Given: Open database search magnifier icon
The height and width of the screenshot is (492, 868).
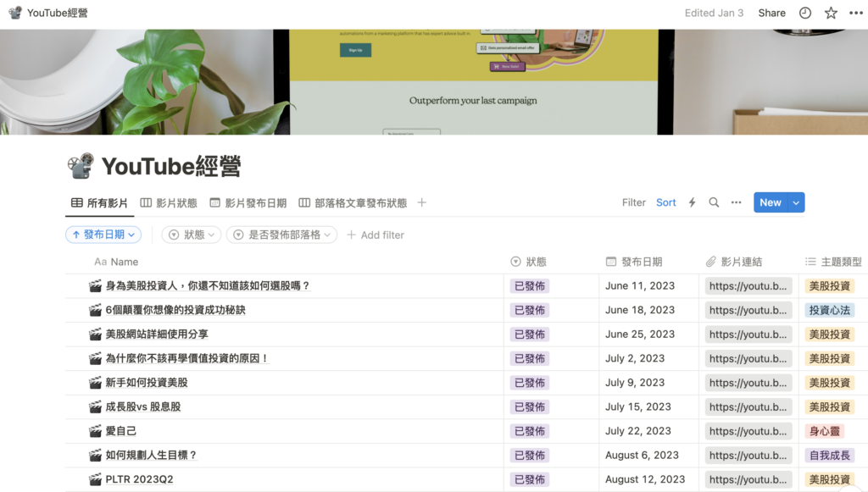Looking at the screenshot, I should point(714,202).
